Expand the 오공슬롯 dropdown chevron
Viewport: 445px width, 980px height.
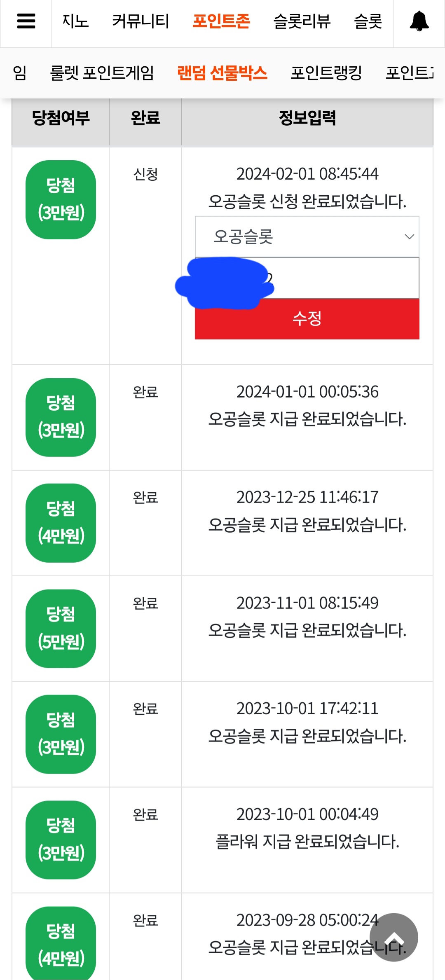(409, 236)
